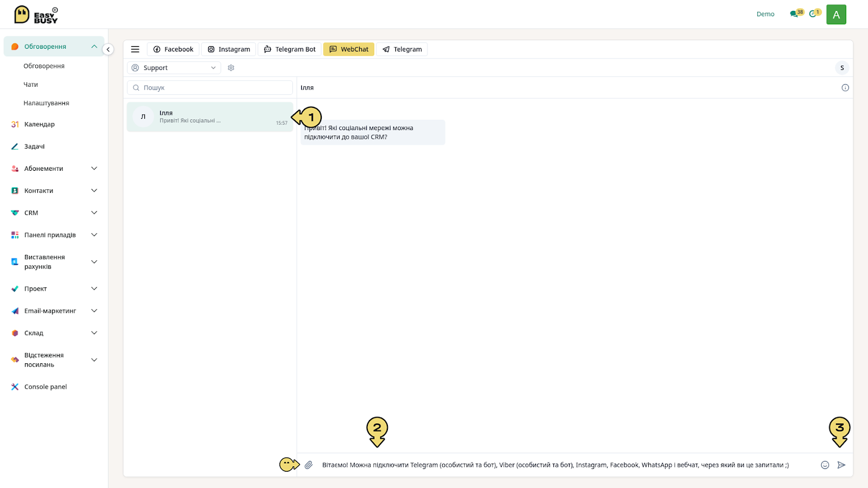Click the Проект checkmark icon
The height and width of the screenshot is (488, 868).
pos(15,288)
